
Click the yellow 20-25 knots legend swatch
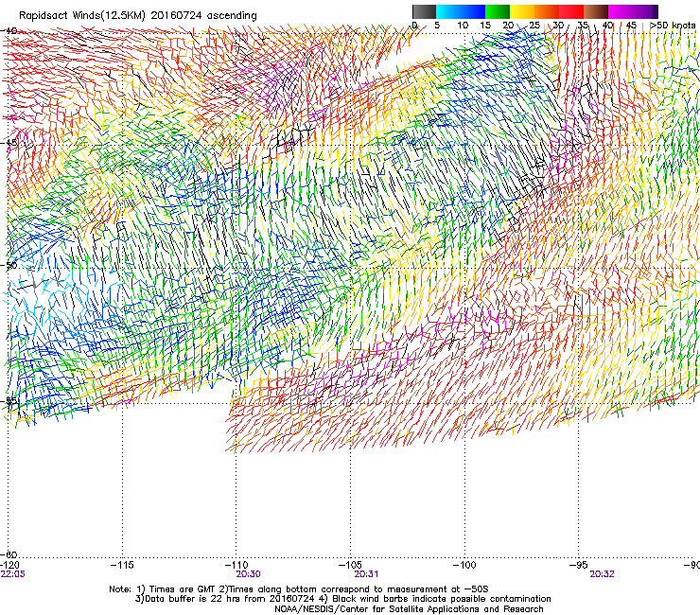click(x=522, y=11)
